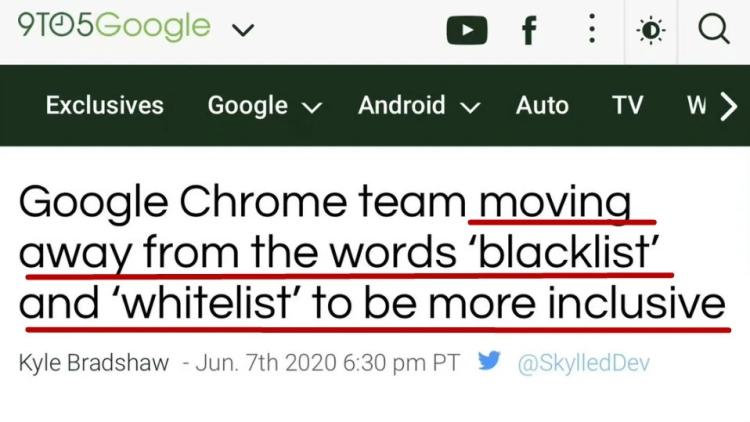
Task: Open the Android navigation item
Action: pos(402,105)
